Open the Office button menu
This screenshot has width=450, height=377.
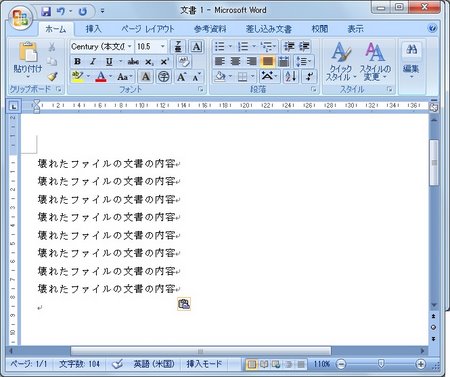click(x=21, y=18)
